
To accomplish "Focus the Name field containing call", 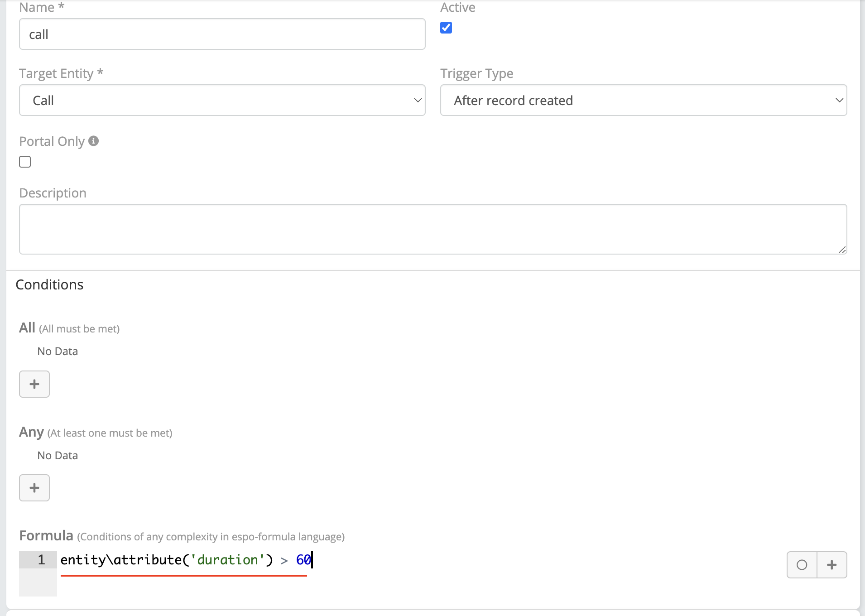I will tap(222, 34).
